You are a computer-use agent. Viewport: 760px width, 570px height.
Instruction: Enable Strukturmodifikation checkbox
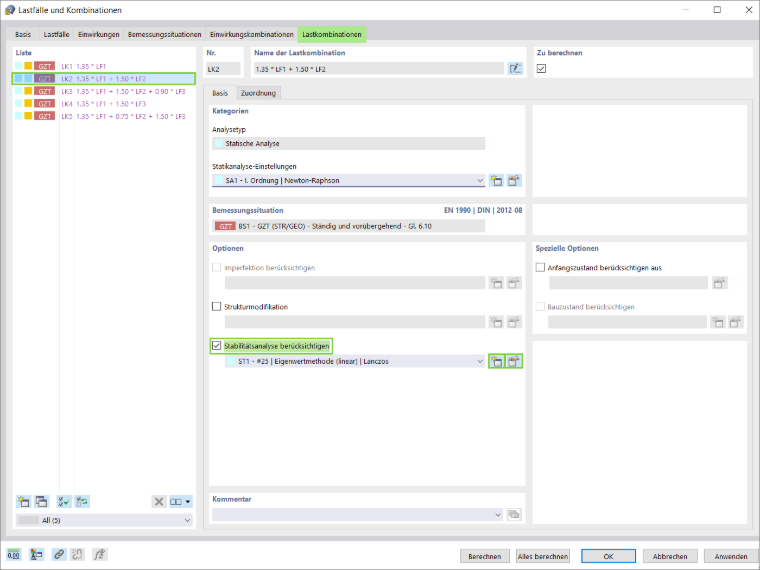[x=217, y=306]
